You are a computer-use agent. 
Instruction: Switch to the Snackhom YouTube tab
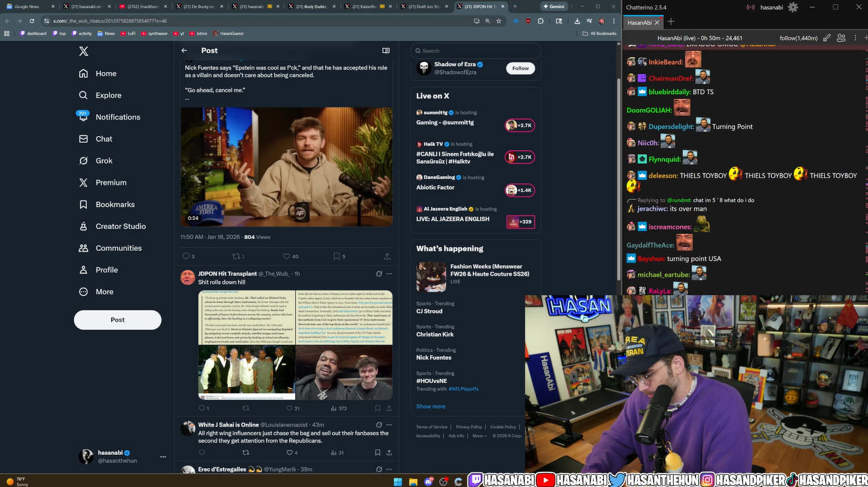143,7
